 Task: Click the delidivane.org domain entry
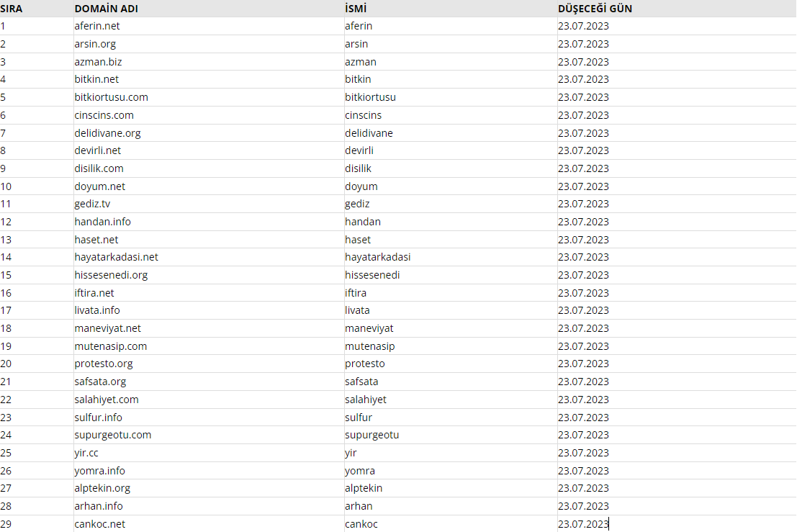tap(107, 133)
